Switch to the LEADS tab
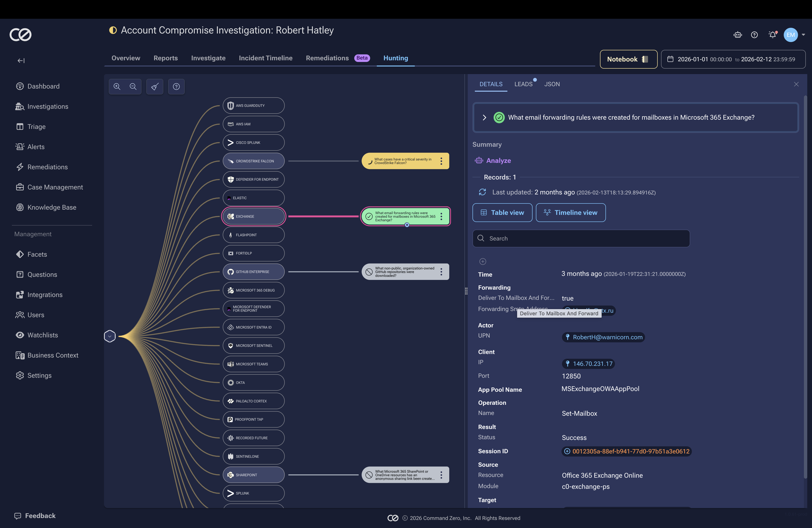This screenshot has width=812, height=528. point(523,84)
